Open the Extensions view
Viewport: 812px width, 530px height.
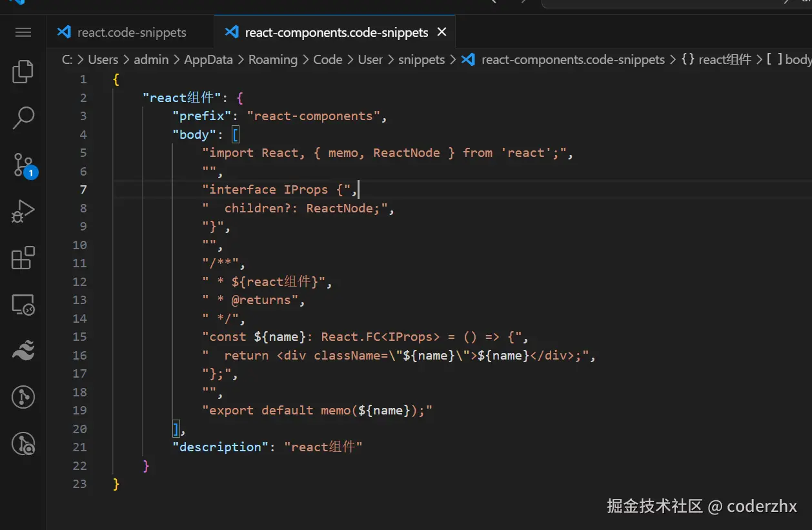[23, 258]
